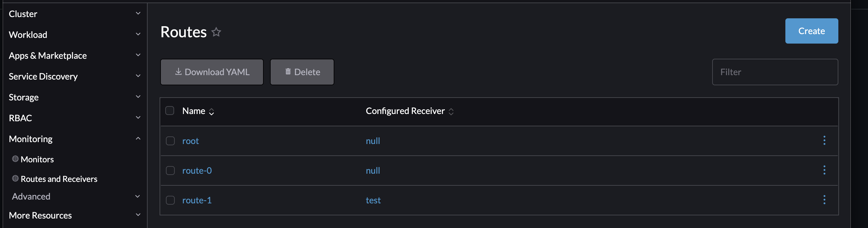Image resolution: width=868 pixels, height=228 pixels.
Task: Click the trash icon on Delete button
Action: (288, 71)
